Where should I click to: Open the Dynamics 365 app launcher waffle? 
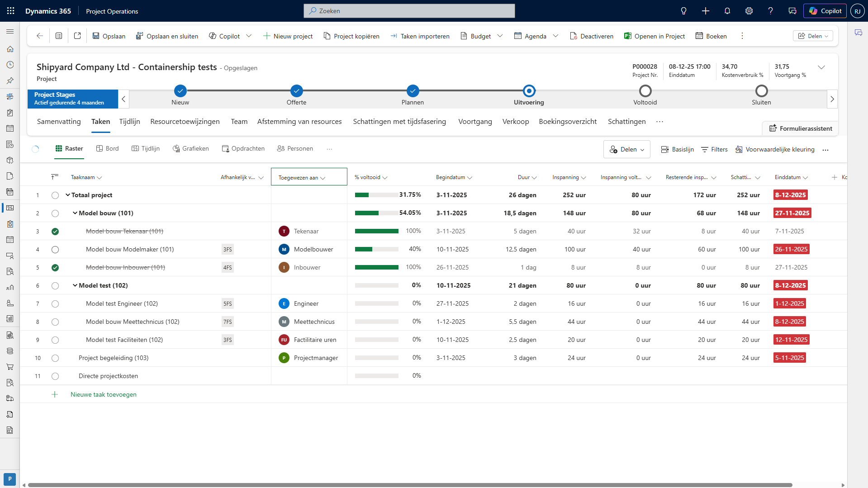(11, 11)
